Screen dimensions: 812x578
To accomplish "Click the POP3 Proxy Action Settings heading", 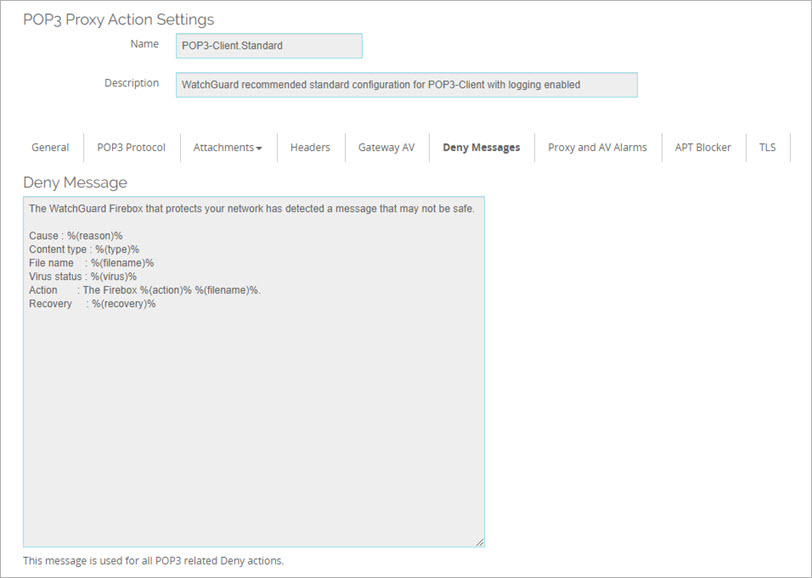I will pyautogui.click(x=118, y=19).
